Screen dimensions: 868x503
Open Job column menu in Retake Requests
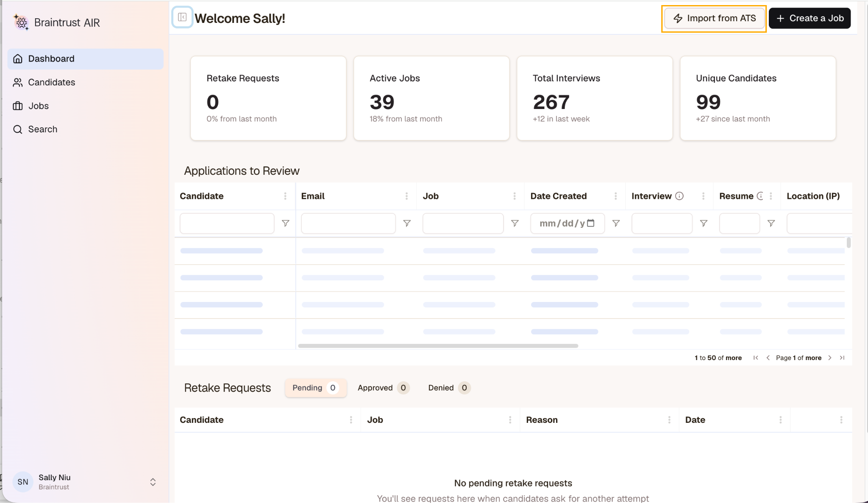(510, 420)
